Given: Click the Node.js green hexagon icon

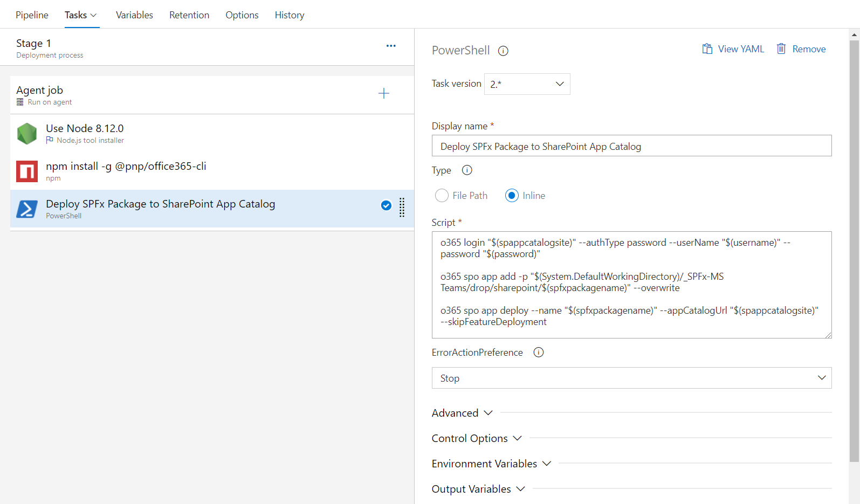Looking at the screenshot, I should tap(27, 134).
